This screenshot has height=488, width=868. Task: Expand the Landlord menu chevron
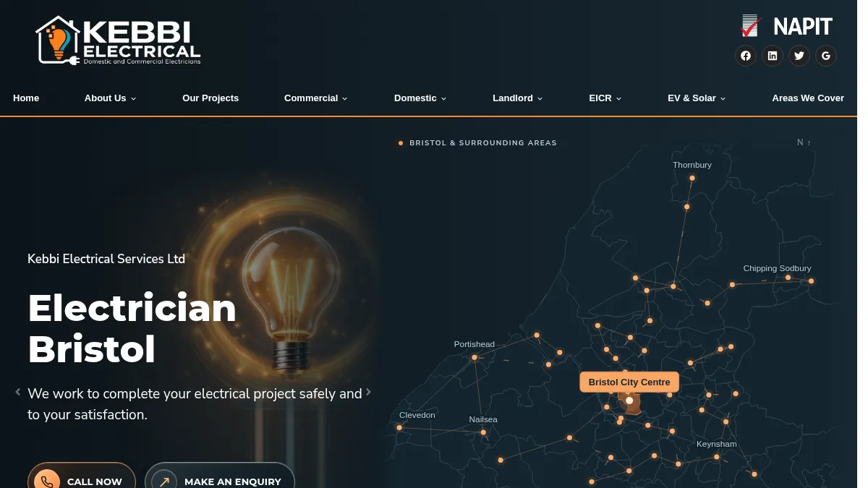click(540, 99)
